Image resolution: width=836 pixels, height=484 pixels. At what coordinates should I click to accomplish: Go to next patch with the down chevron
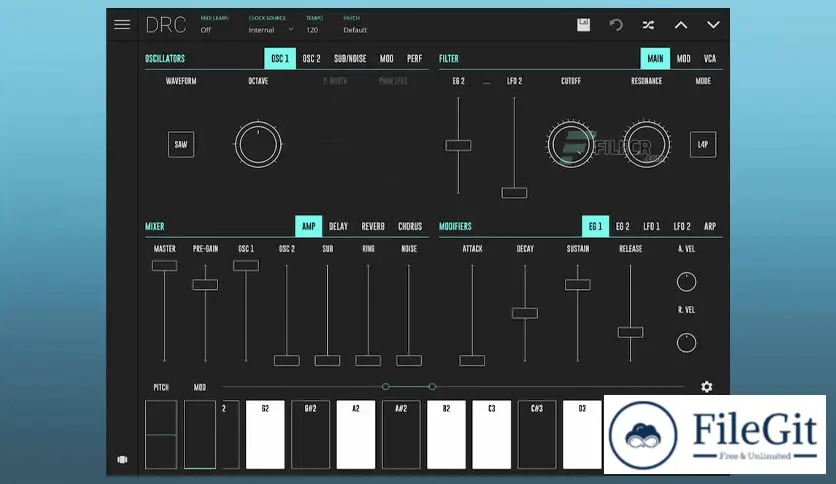click(713, 25)
